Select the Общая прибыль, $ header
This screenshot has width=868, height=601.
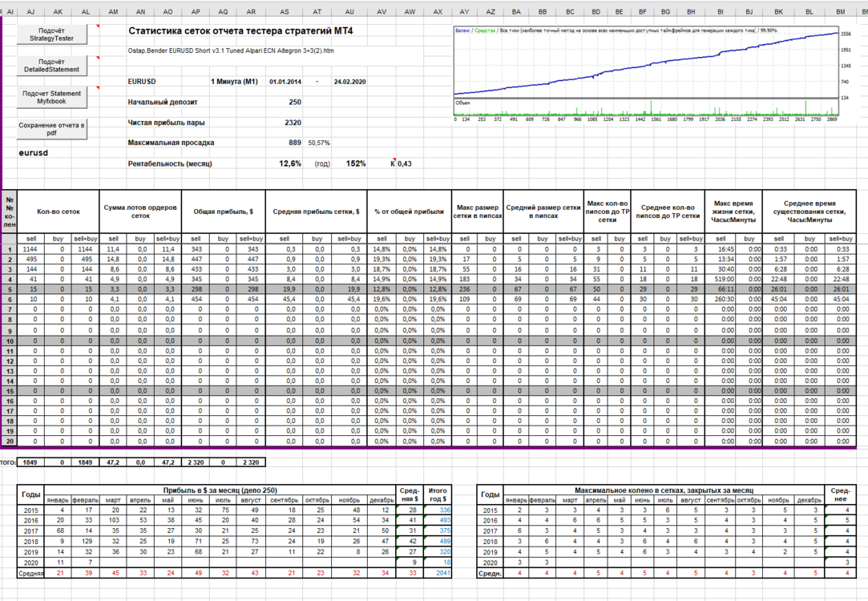coord(224,212)
